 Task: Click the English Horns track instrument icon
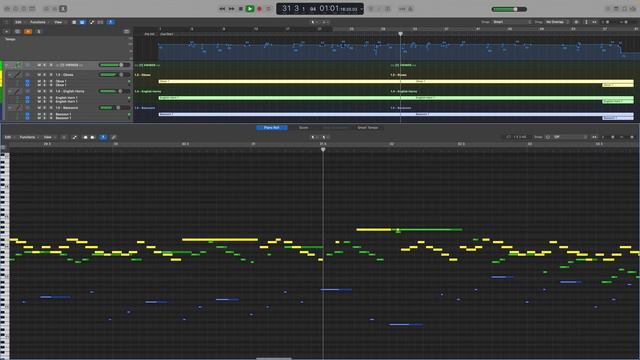tap(18, 91)
